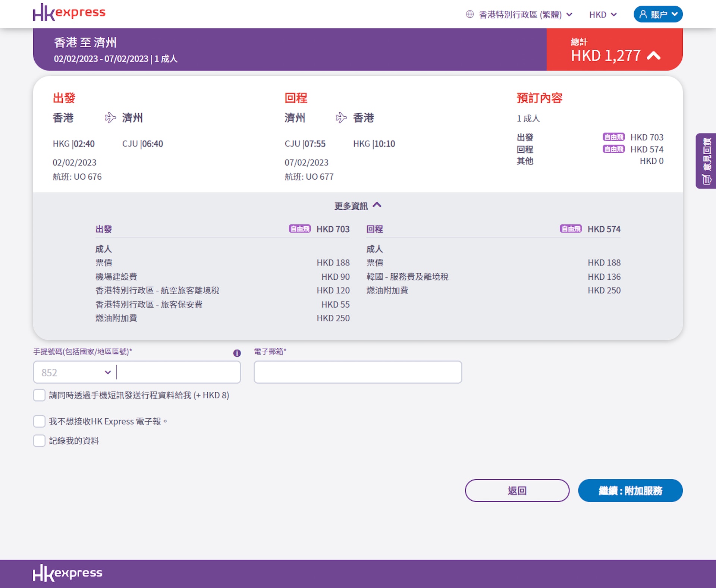This screenshot has width=716, height=588.
Task: Tick the 記錄我的資料 checkbox
Action: (39, 441)
